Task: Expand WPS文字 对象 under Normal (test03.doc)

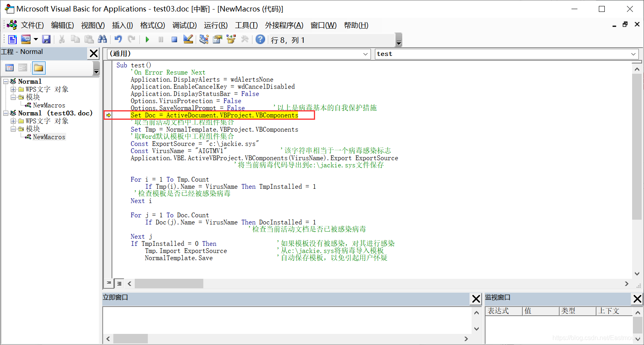Action: [13, 121]
